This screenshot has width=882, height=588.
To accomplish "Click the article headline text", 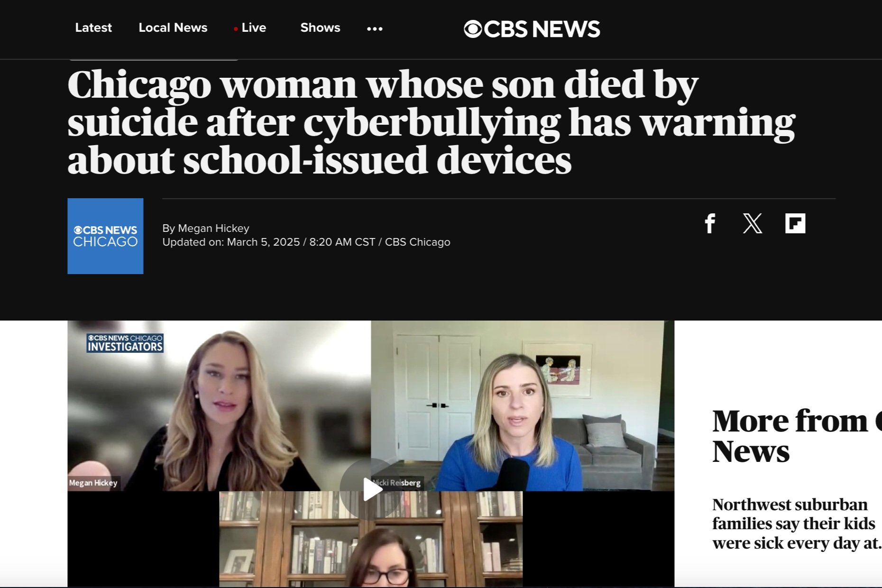I will click(432, 122).
